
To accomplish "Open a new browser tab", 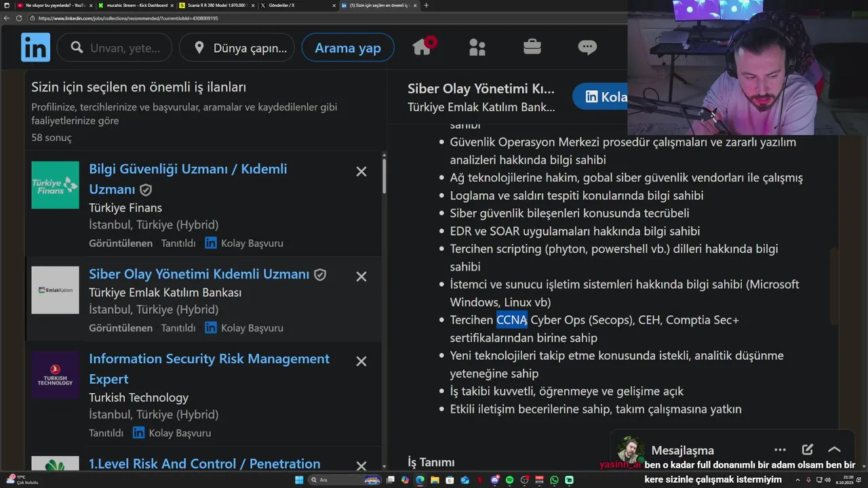I will coord(426,5).
